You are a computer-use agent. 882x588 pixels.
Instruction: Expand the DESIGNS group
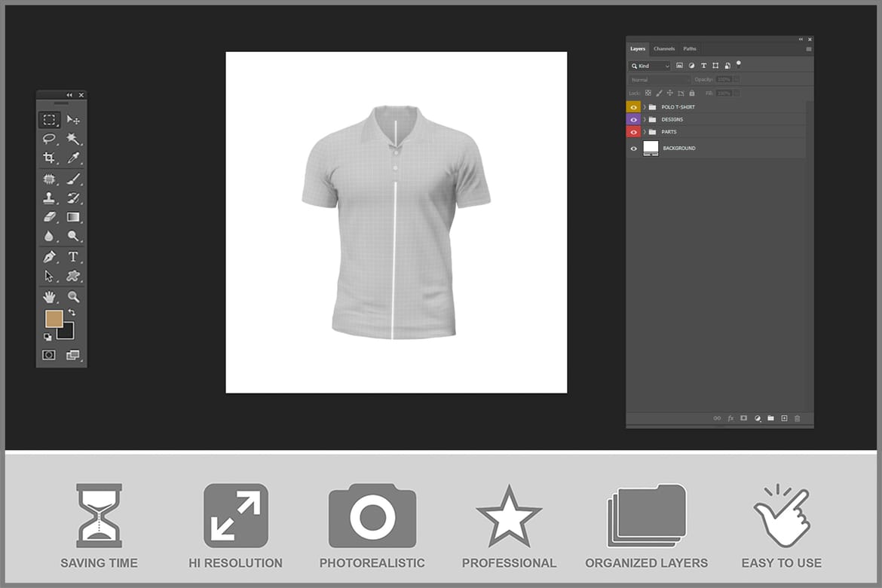click(x=645, y=119)
